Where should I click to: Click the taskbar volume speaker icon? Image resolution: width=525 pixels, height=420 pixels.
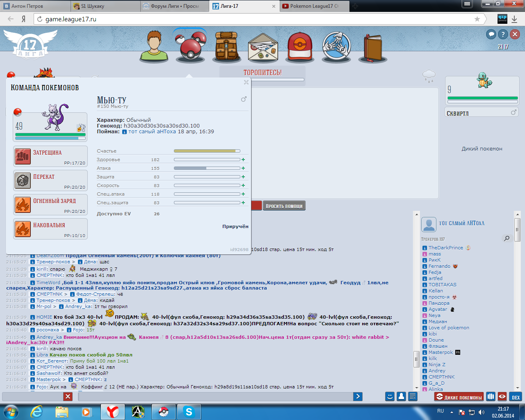point(481,412)
